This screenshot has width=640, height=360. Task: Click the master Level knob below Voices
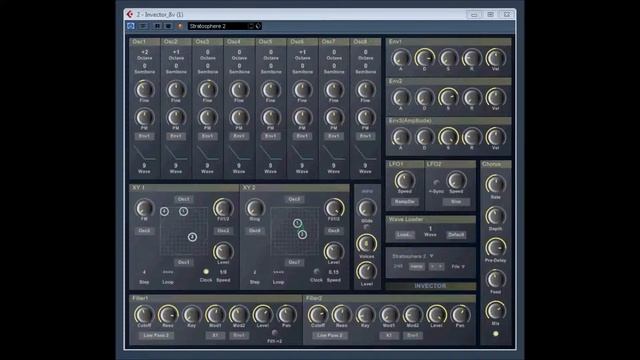[366, 271]
